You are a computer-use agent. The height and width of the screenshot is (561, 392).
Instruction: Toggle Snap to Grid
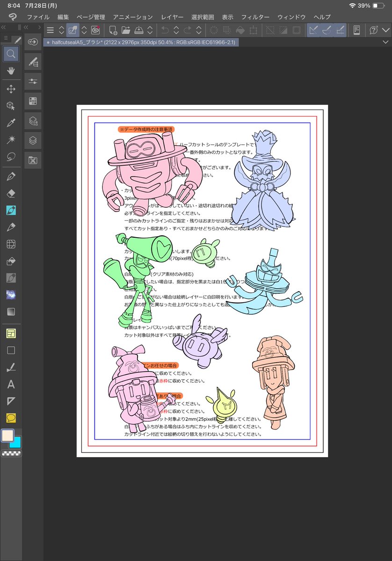[340, 30]
